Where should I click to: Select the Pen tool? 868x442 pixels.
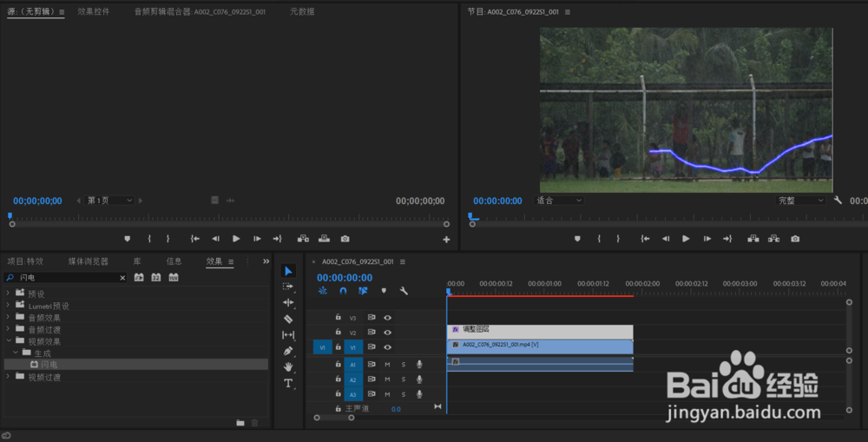click(288, 351)
